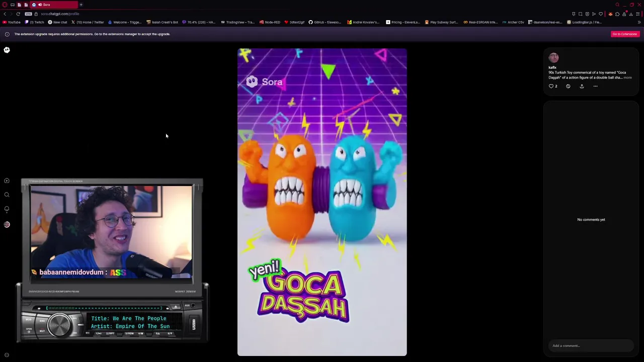Open the 'Pricing - ElevenLa...' bookmark

403,22
